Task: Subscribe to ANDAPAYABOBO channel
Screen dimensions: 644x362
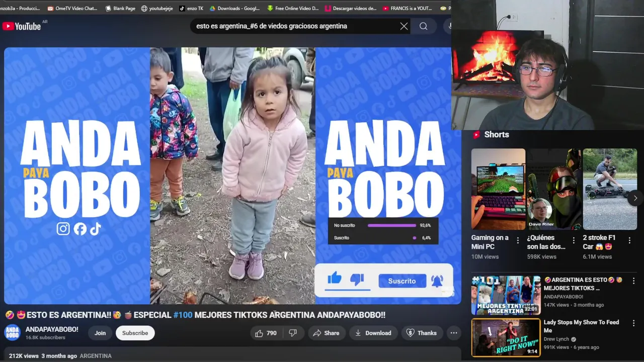Action: point(135,333)
